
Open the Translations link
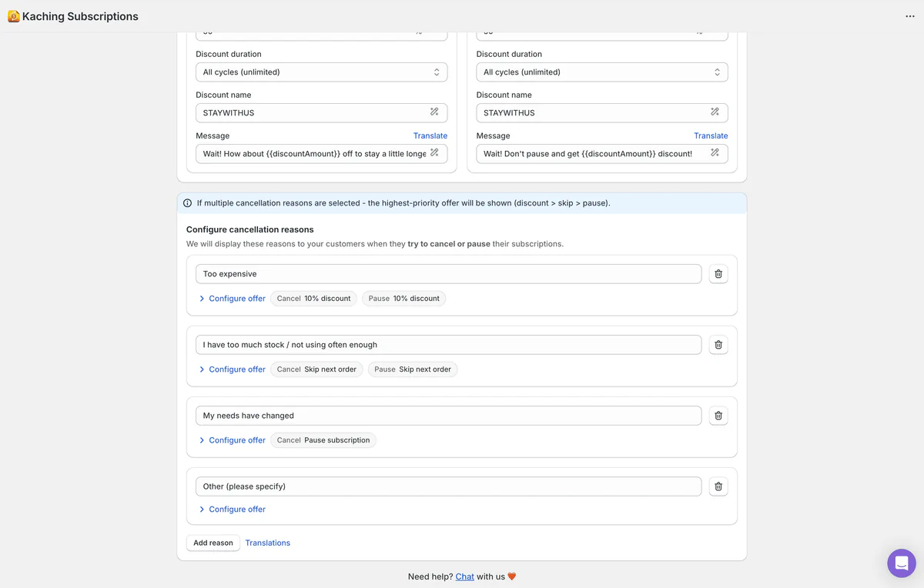point(268,543)
